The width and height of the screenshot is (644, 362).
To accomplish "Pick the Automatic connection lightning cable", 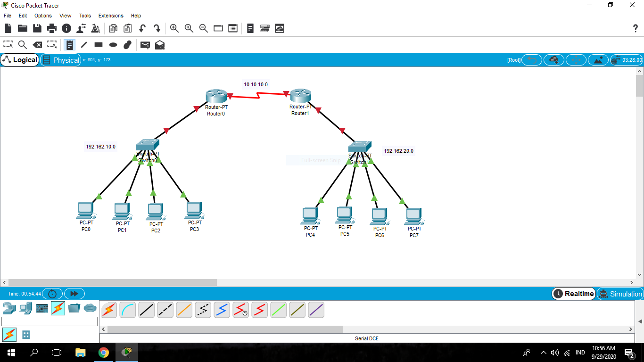I will click(x=109, y=310).
